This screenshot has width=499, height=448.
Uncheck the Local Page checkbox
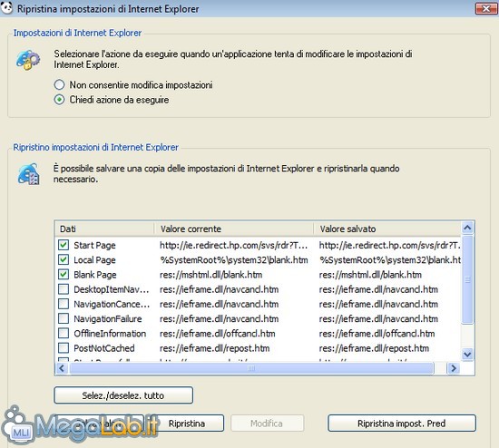pyautogui.click(x=64, y=259)
